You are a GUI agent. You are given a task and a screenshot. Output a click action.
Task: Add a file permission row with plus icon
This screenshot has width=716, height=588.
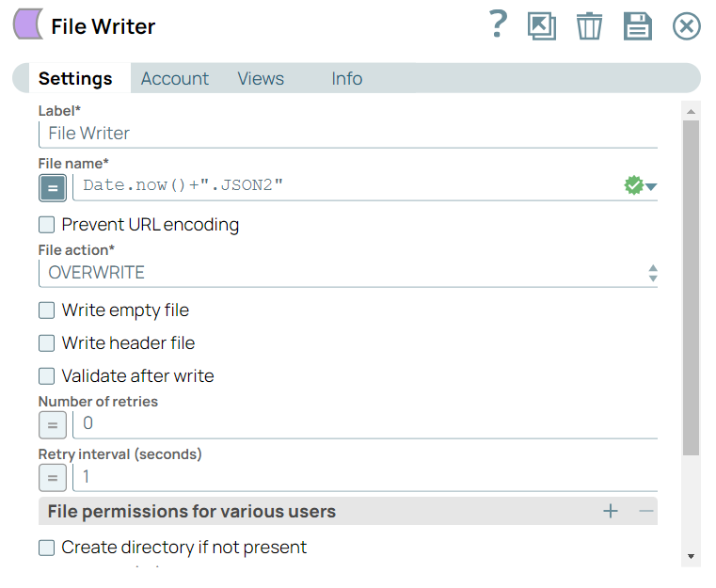[611, 512]
